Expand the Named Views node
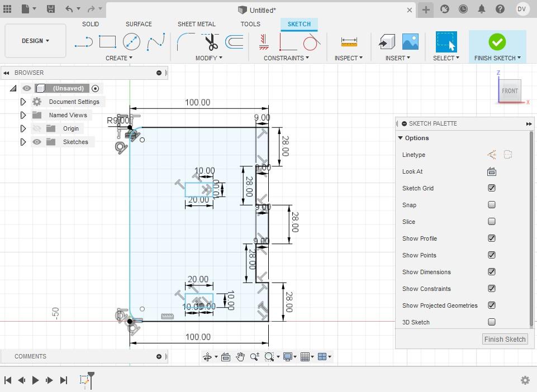The height and width of the screenshot is (392, 537). click(23, 115)
